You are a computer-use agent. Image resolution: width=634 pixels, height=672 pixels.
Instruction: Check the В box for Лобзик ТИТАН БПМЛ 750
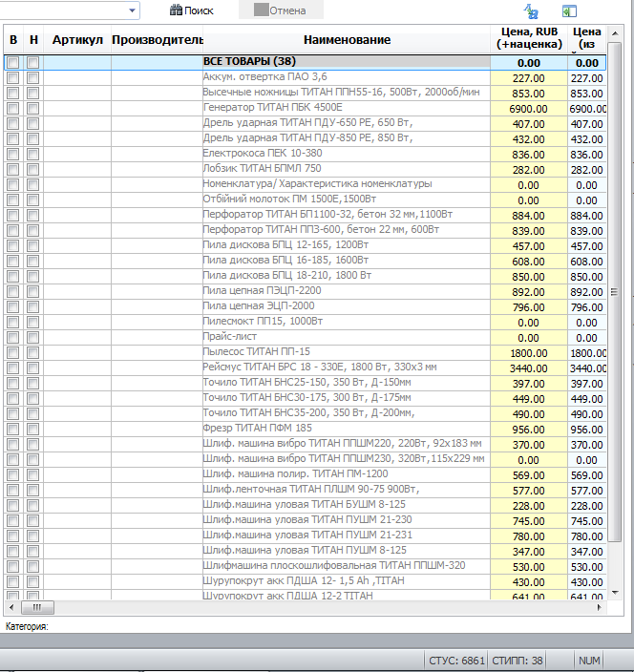12,170
